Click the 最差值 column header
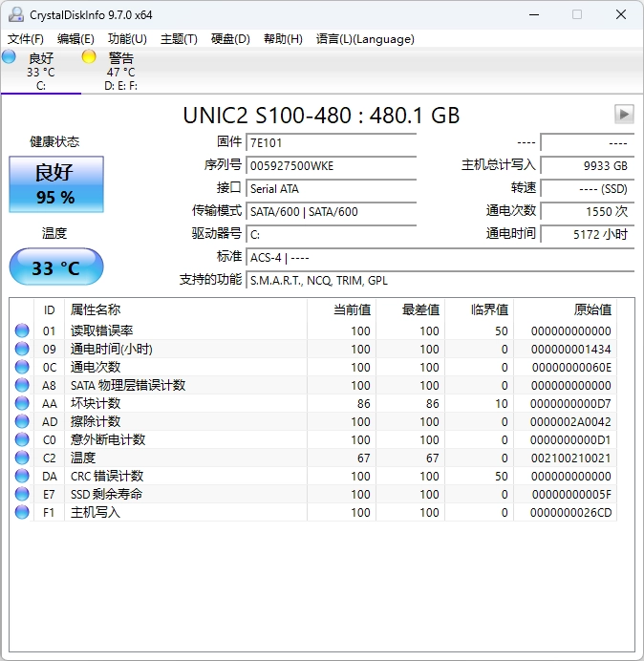Viewport: 644px width, 661px height. click(x=410, y=309)
